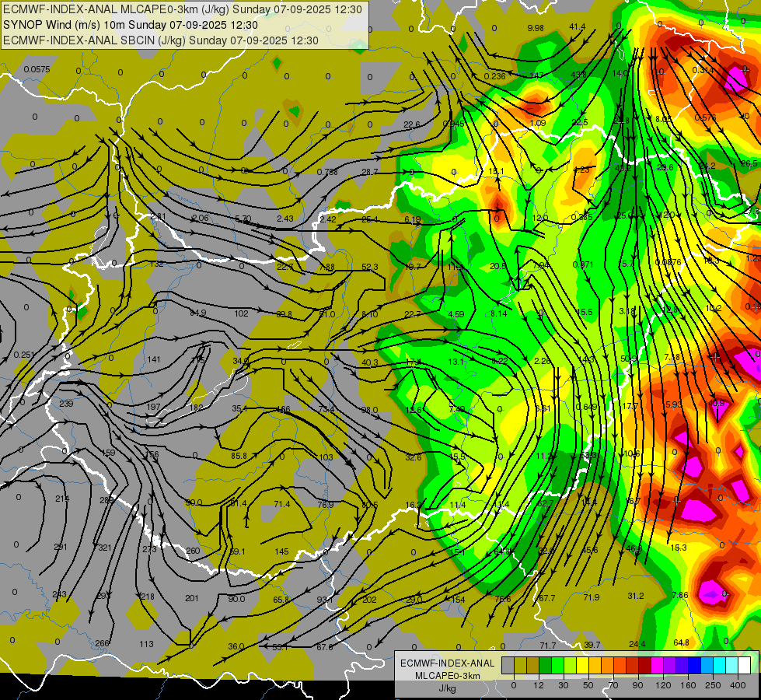Click the map value '0.871'
This screenshot has width=761, height=700.
tap(583, 264)
